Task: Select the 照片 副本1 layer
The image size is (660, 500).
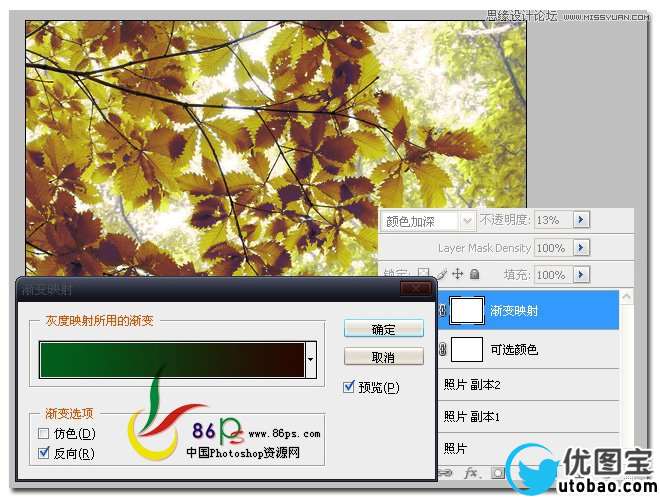Action: click(529, 416)
